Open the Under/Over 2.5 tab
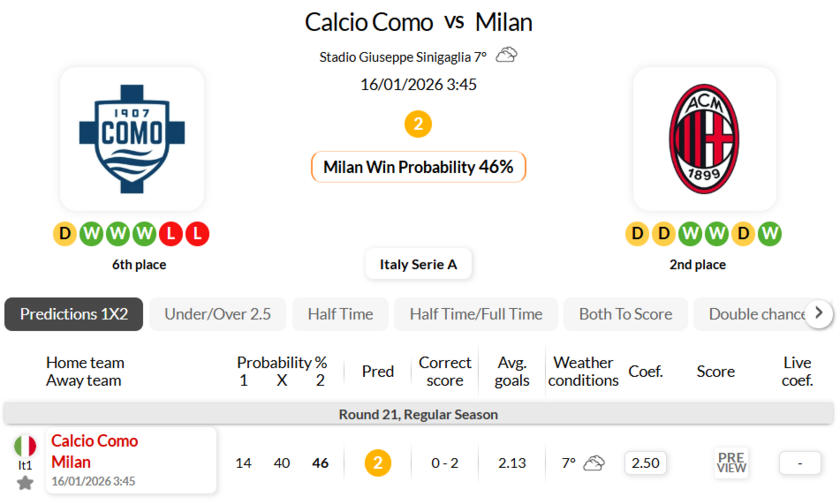The width and height of the screenshot is (840, 504). 217,314
